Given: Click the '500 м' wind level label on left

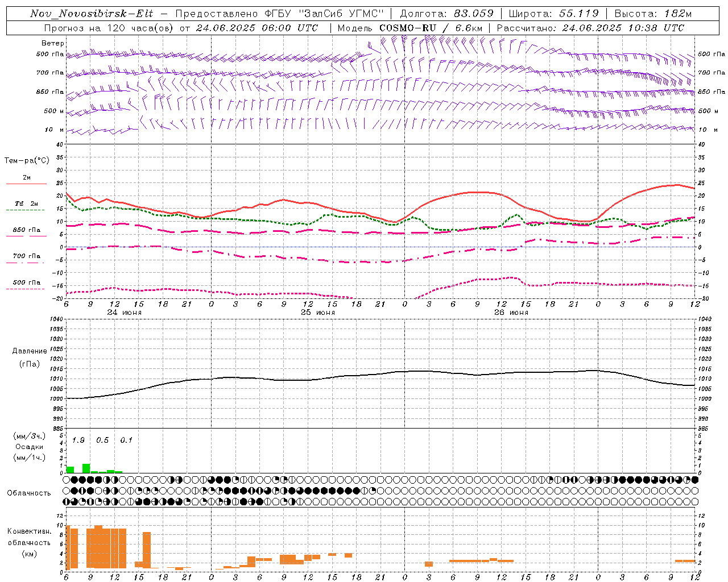Looking at the screenshot, I should click(x=54, y=111).
